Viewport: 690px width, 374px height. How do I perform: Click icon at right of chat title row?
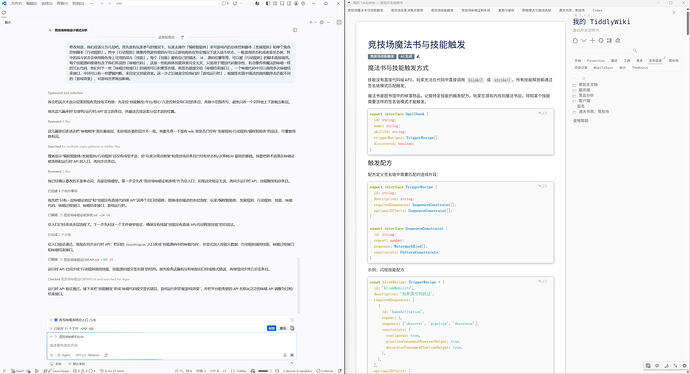pos(295,30)
